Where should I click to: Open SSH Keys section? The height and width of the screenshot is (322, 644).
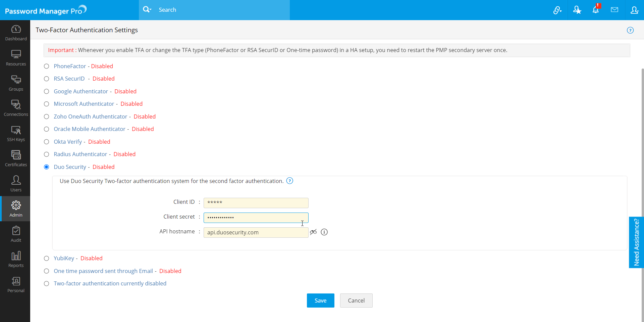click(x=16, y=134)
